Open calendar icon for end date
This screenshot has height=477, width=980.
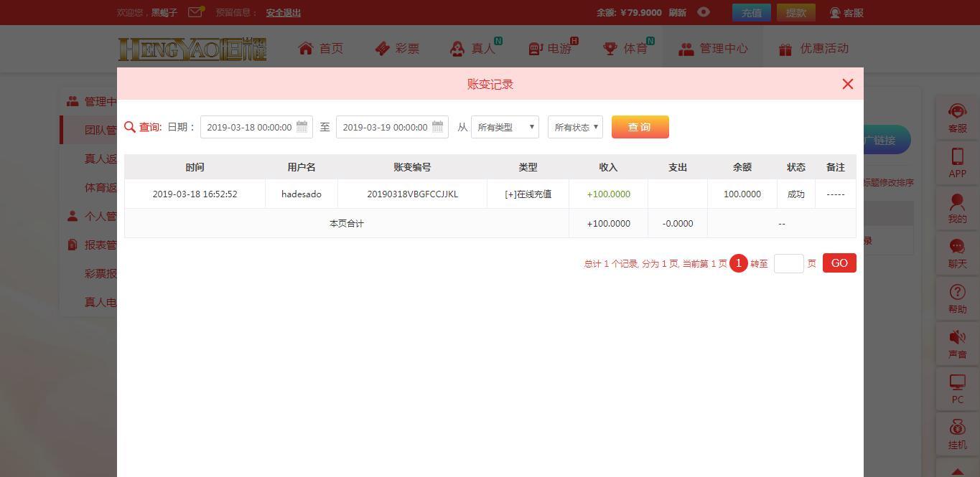pyautogui.click(x=438, y=127)
